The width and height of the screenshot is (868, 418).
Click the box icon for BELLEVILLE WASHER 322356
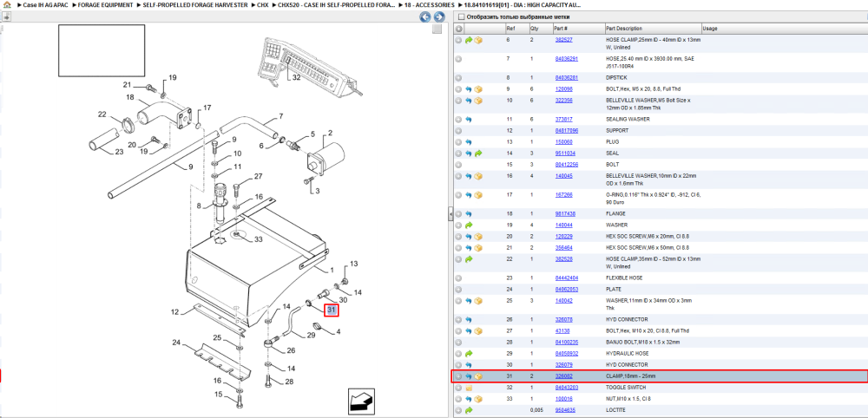[x=477, y=101]
